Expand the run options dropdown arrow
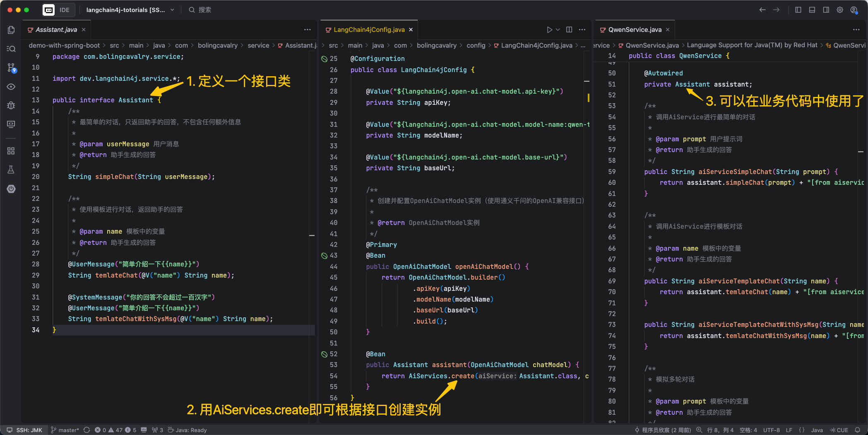Viewport: 868px width, 435px height. coord(558,30)
